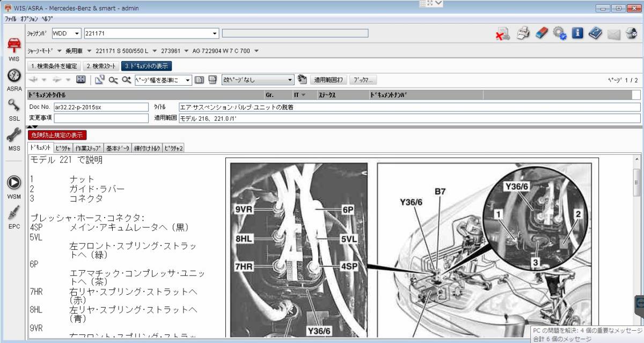The height and width of the screenshot is (343, 644).
Task: Click the 危険防止規定の表示 button
Action: [57, 135]
